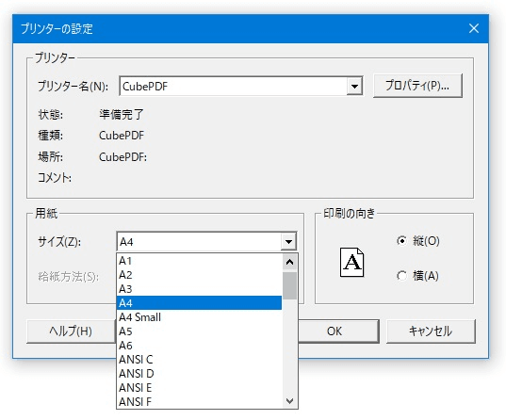The image size is (506, 420).
Task: Click the キャンセル cancel button
Action: point(431,331)
